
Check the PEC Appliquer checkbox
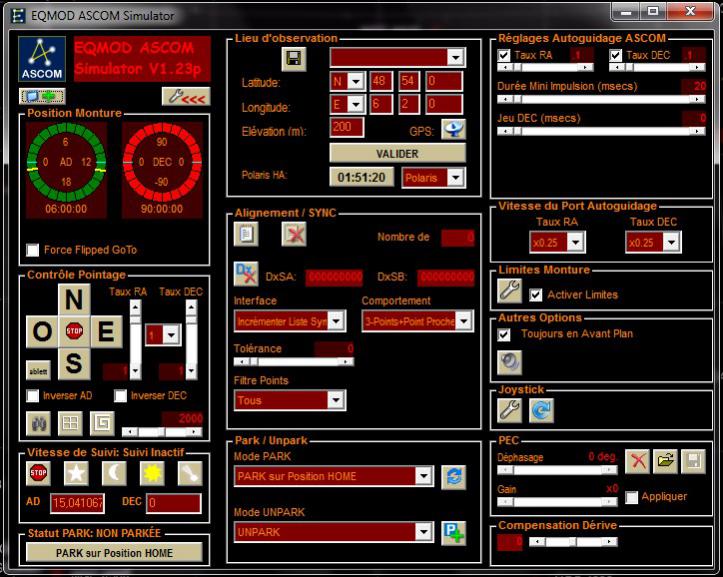pyautogui.click(x=632, y=497)
